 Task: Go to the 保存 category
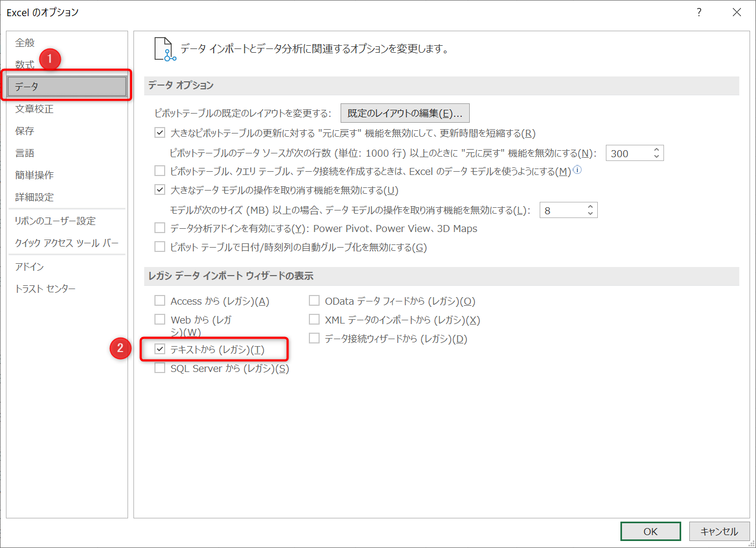click(x=67, y=131)
